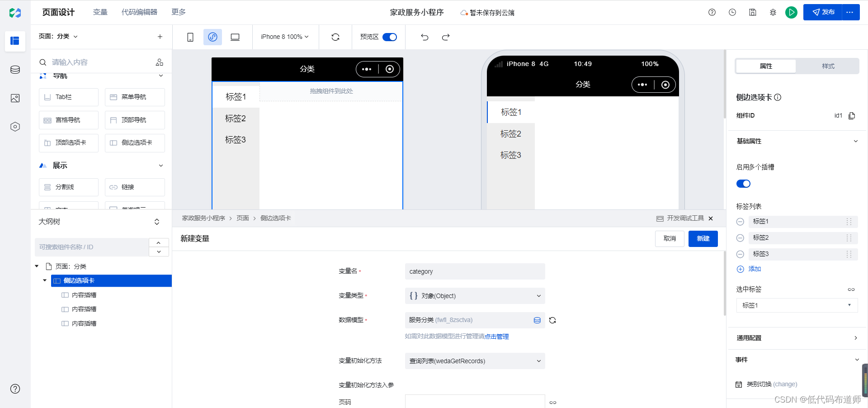This screenshot has width=868, height=408.
Task: Collapse the 展示 component group
Action: [x=161, y=166]
